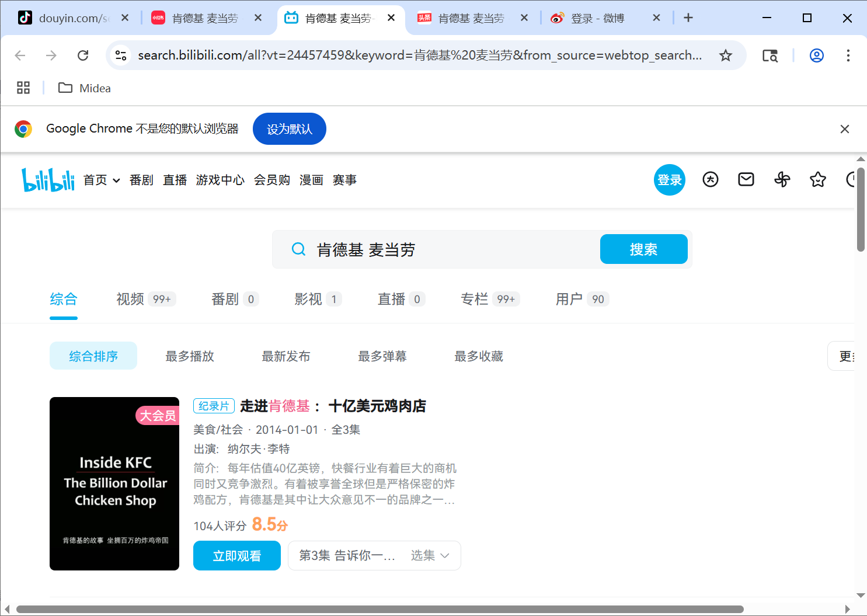The image size is (867, 616).
Task: Click the 登录 login button
Action: 669,180
